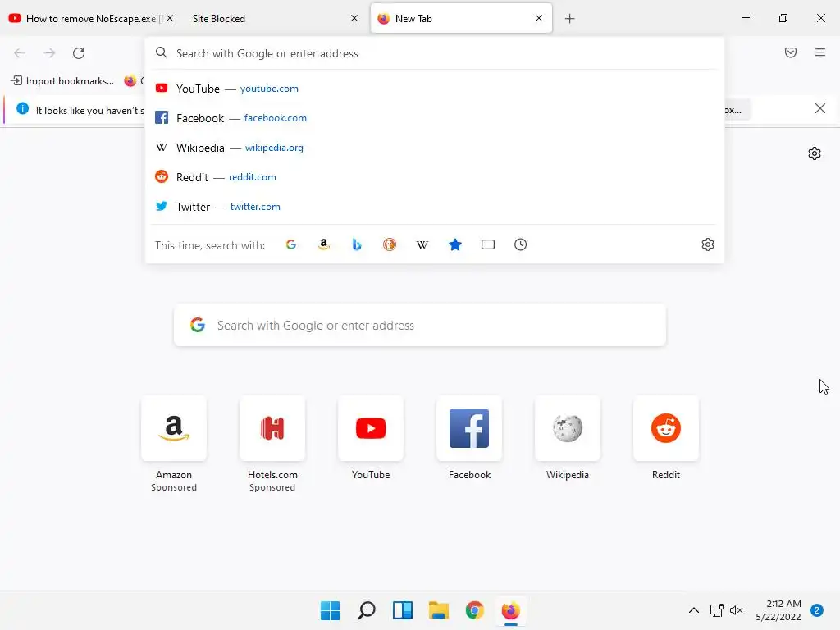Screen dimensions: 840x630
Task: Click the network tray icon
Action: [x=716, y=610]
